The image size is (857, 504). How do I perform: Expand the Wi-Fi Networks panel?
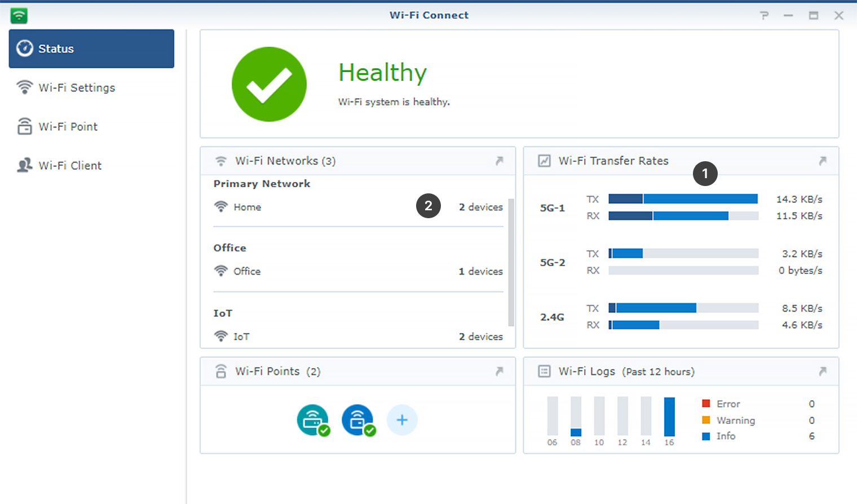click(x=500, y=161)
